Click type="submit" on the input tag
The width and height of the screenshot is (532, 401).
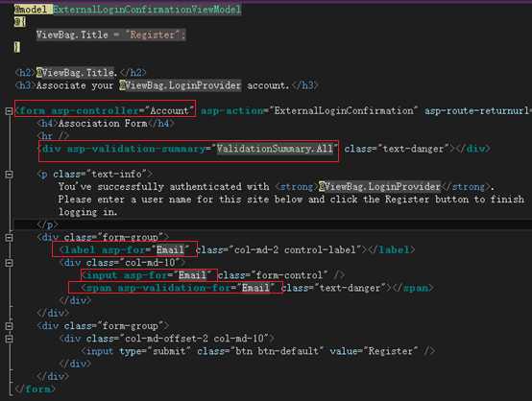click(x=155, y=351)
